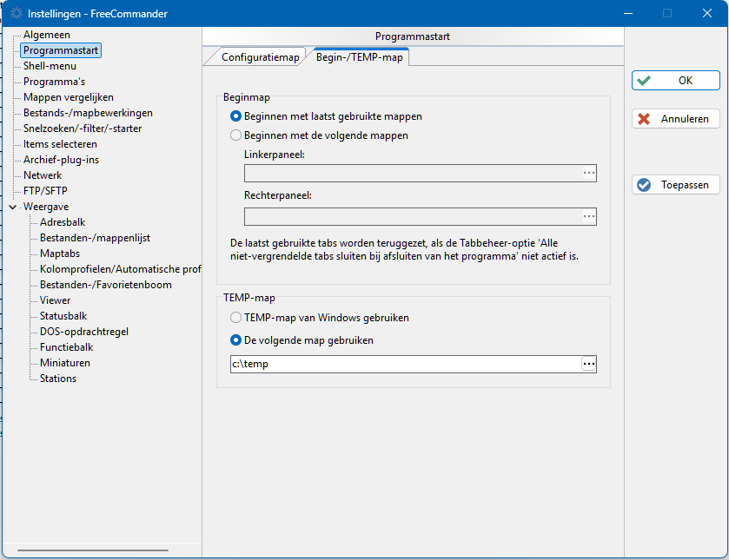
Task: Click the blue check Toepassen icon
Action: point(644,185)
